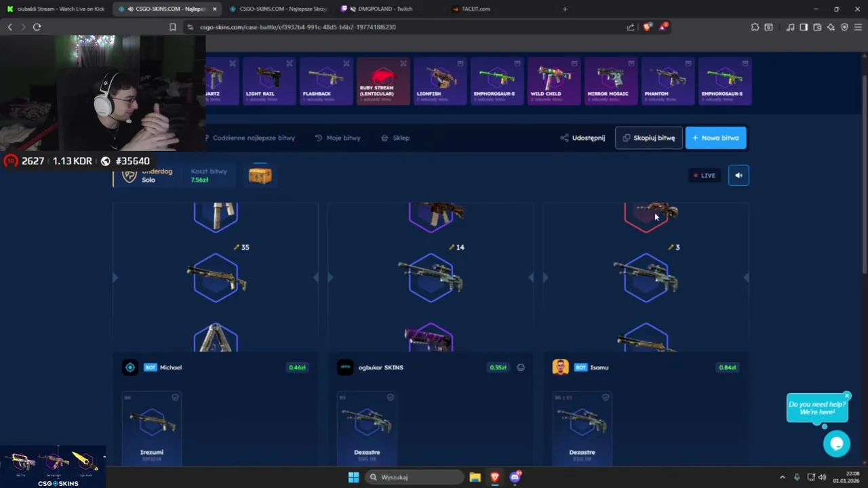868x488 pixels.
Task: Open Isamu's Dezastre skin card
Action: click(582, 428)
